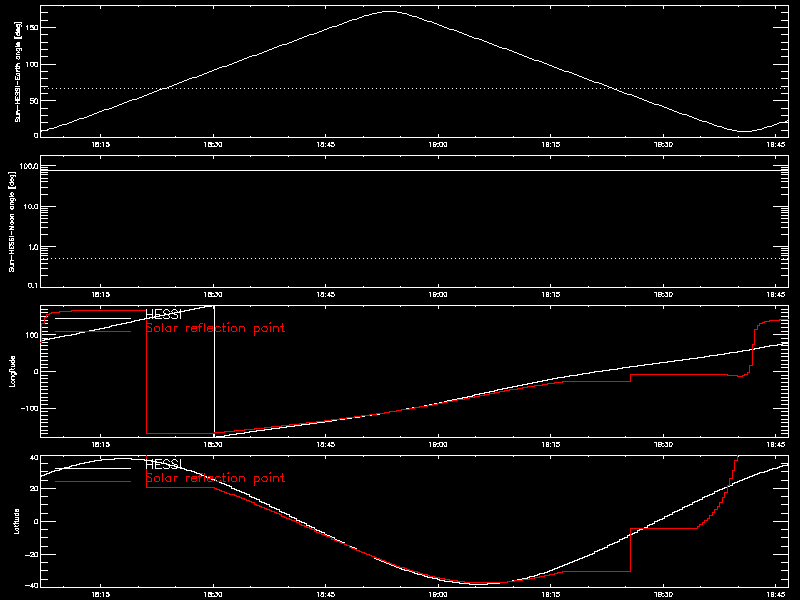Viewport: 800px width, 600px height.
Task: Click the 0.1 tick label on Noon angle plot
Action: (33, 285)
